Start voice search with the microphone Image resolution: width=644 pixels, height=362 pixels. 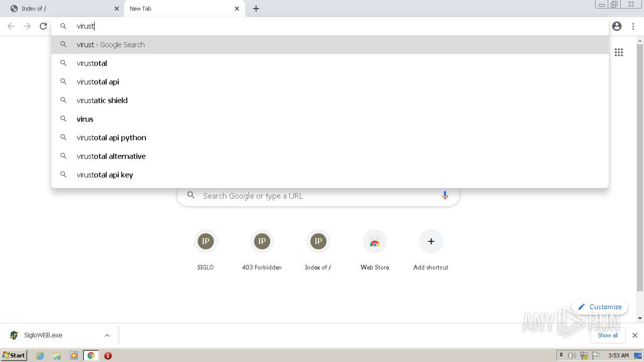pyautogui.click(x=445, y=196)
